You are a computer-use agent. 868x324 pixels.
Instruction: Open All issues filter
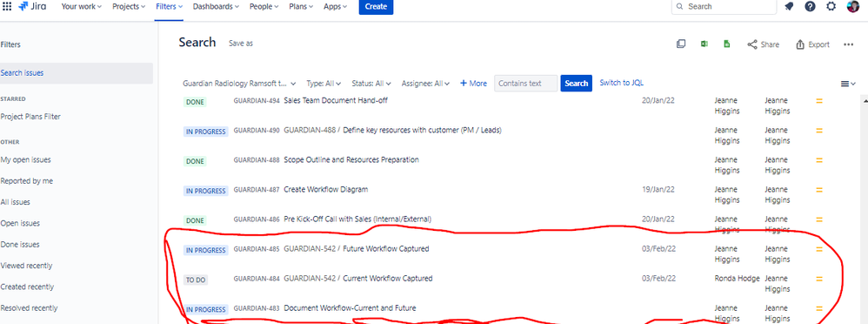click(16, 202)
